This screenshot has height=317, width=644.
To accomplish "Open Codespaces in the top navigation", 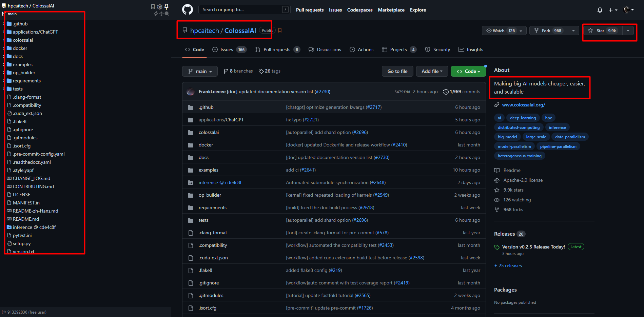I will tap(360, 10).
